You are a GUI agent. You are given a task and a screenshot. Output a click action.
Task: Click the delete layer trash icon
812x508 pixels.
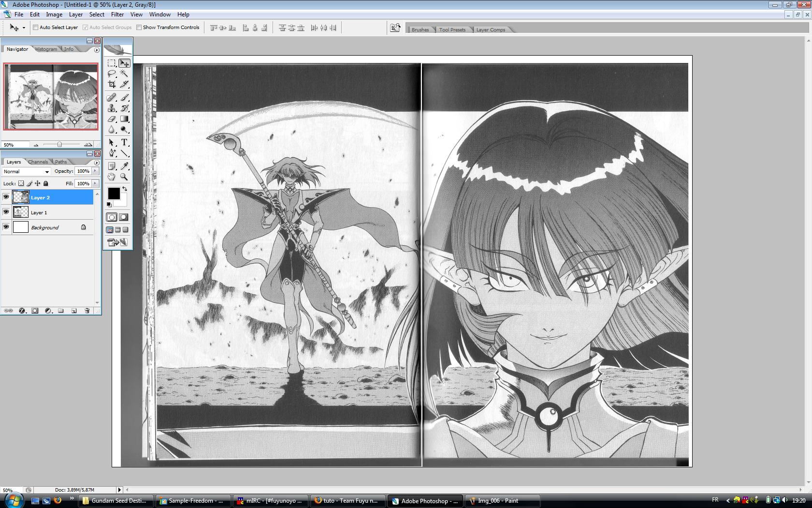tap(87, 311)
